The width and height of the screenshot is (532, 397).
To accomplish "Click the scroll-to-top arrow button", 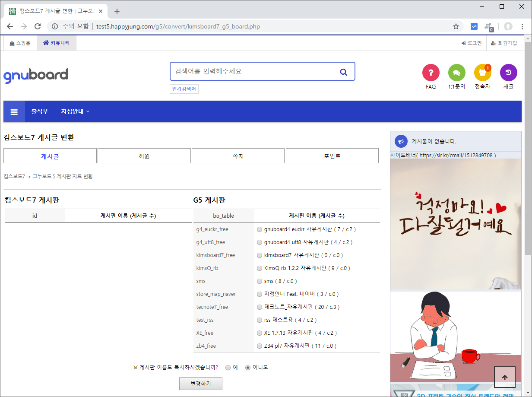I will [x=504, y=377].
